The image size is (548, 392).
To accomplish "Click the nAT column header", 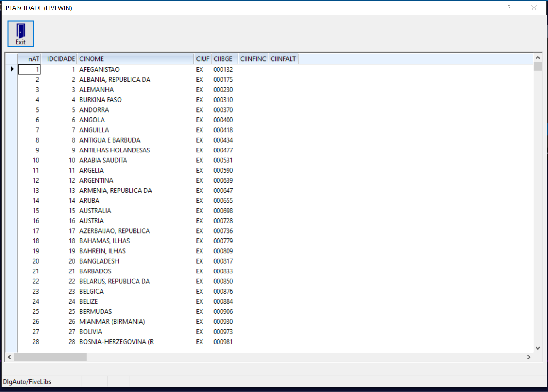I will (x=29, y=59).
